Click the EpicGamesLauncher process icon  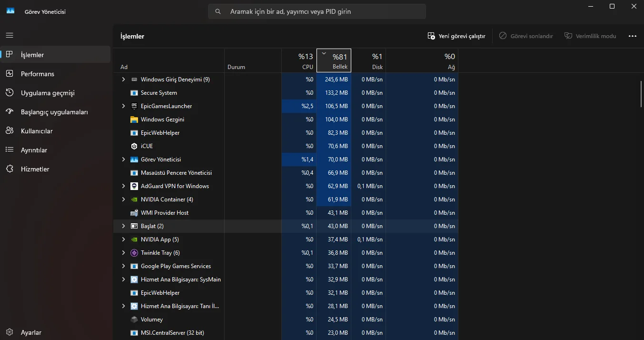pyautogui.click(x=134, y=106)
